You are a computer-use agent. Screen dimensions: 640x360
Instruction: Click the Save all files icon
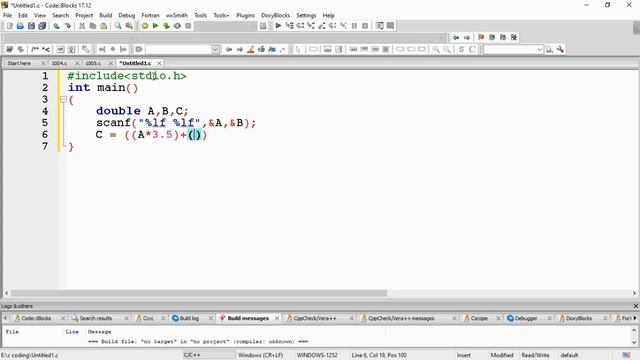(42, 26)
